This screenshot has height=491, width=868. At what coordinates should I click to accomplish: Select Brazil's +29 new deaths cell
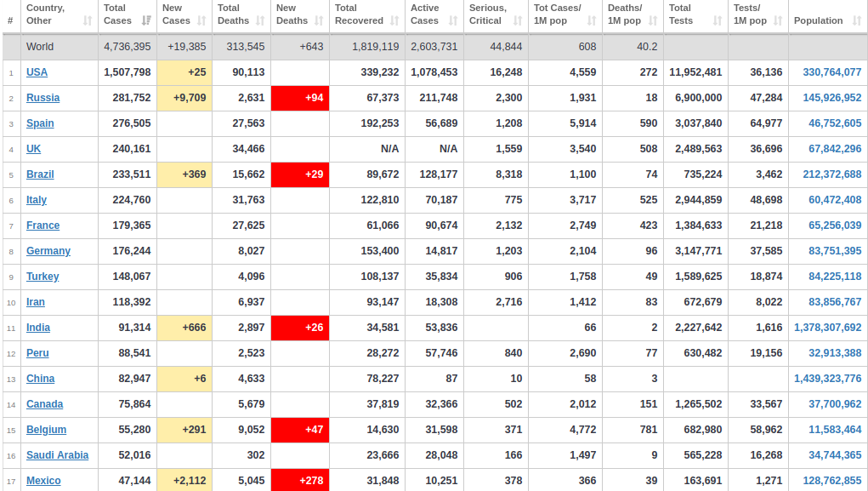point(300,174)
